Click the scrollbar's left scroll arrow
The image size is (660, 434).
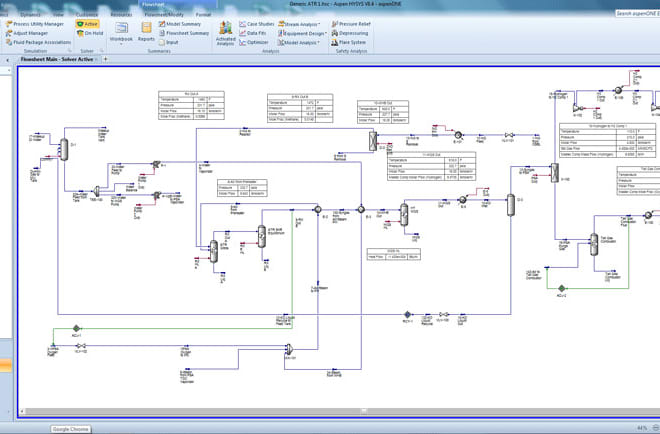point(22,411)
